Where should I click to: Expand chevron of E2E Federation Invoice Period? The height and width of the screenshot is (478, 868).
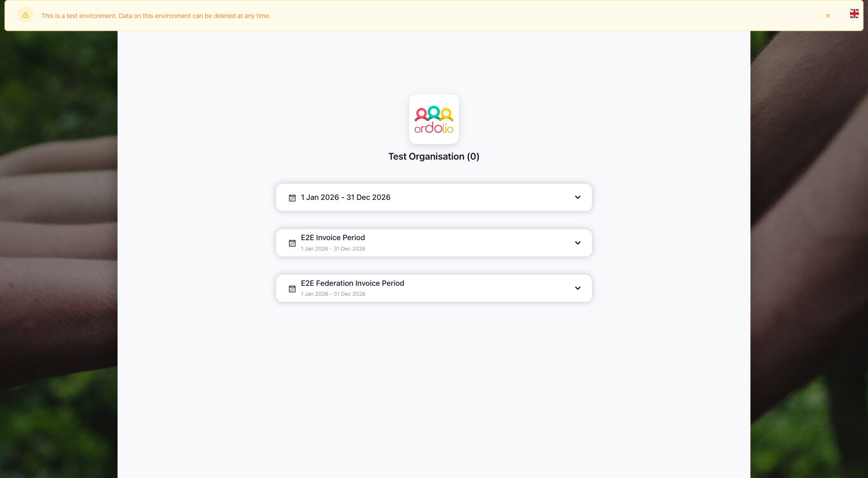(x=578, y=288)
